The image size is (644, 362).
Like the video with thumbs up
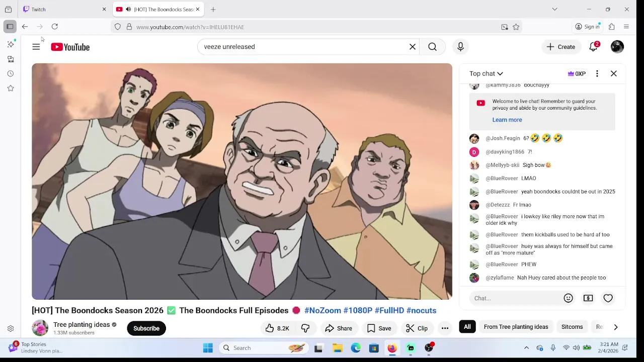(277, 328)
